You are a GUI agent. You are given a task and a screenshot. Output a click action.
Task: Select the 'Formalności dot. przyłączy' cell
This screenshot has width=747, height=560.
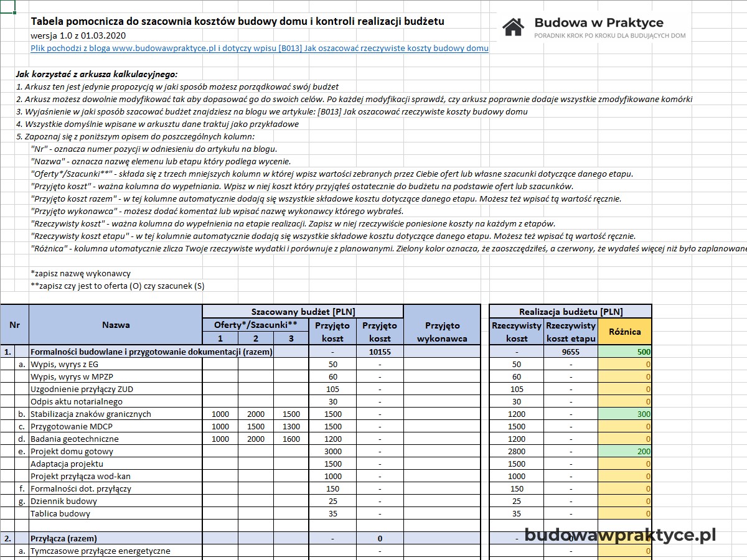point(116,488)
